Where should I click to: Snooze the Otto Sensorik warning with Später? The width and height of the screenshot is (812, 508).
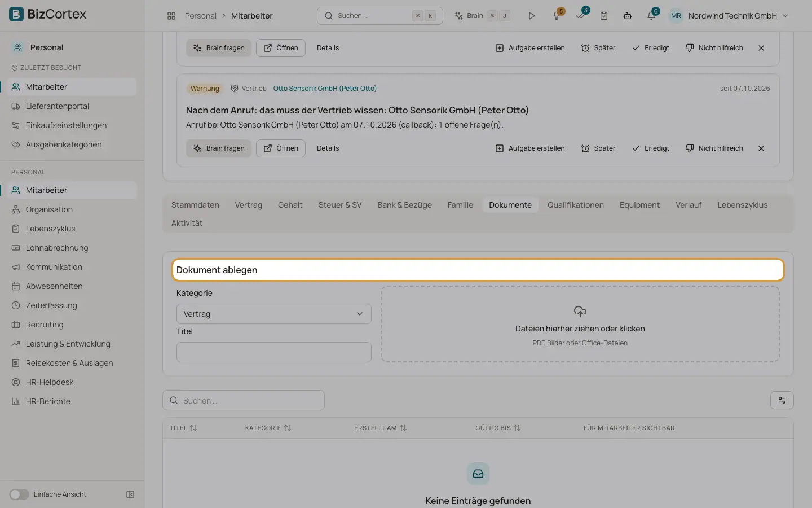(x=598, y=148)
